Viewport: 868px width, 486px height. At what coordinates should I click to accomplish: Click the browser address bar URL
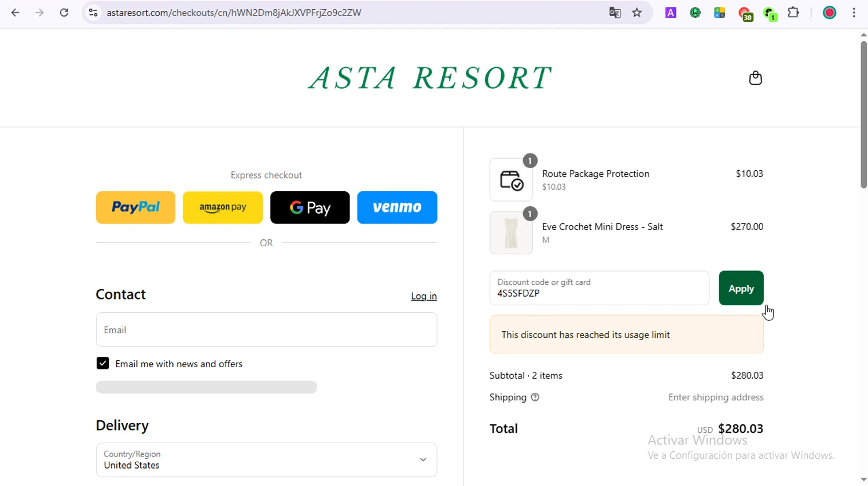tap(234, 12)
